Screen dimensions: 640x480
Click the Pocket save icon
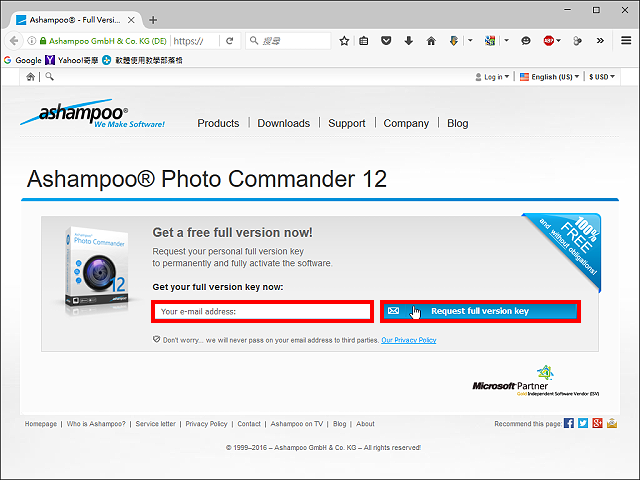(386, 41)
